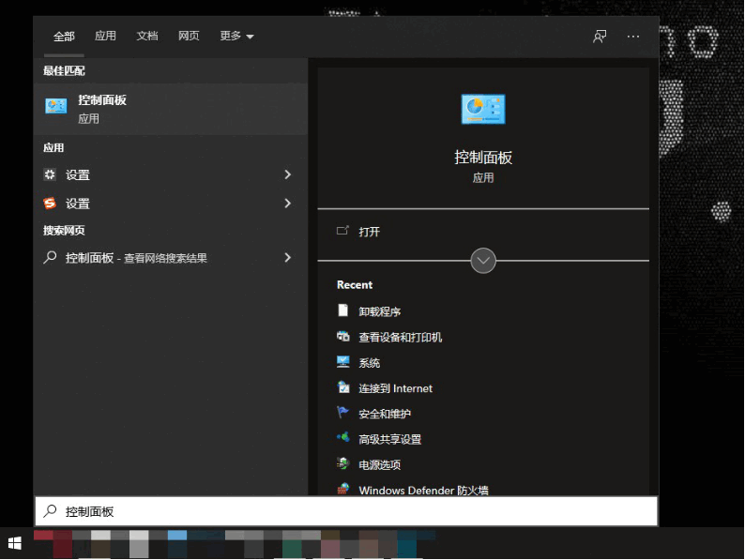
Task: Open the three-dot options menu
Action: coord(632,37)
